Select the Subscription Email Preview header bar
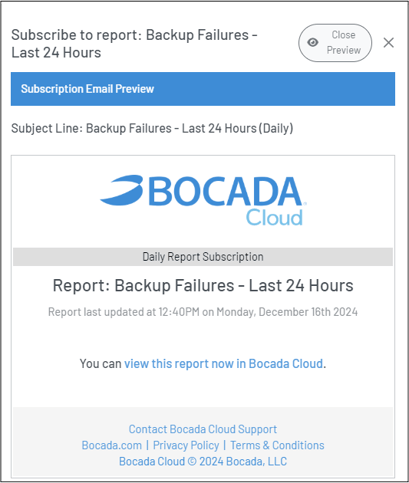Image resolution: width=409 pixels, height=483 pixels. coord(203,89)
